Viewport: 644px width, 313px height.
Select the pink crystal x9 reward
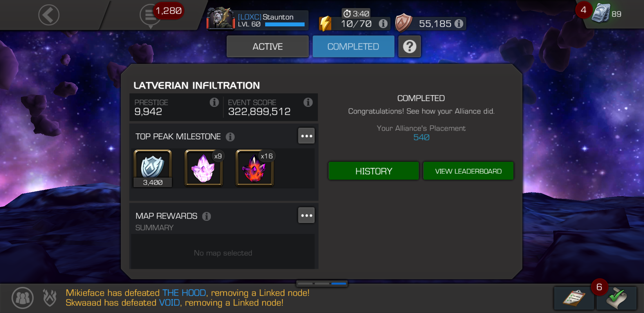204,168
